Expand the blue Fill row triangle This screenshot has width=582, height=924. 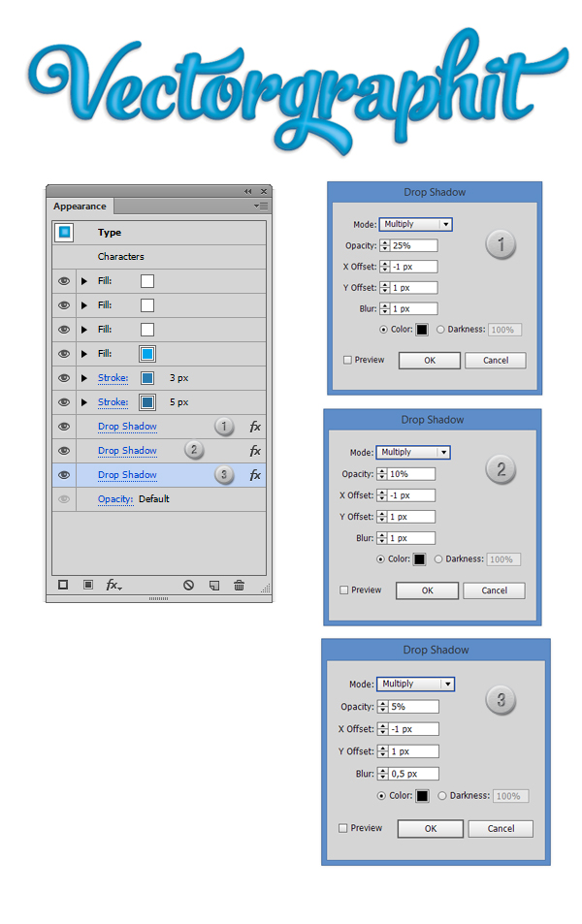[x=84, y=354]
